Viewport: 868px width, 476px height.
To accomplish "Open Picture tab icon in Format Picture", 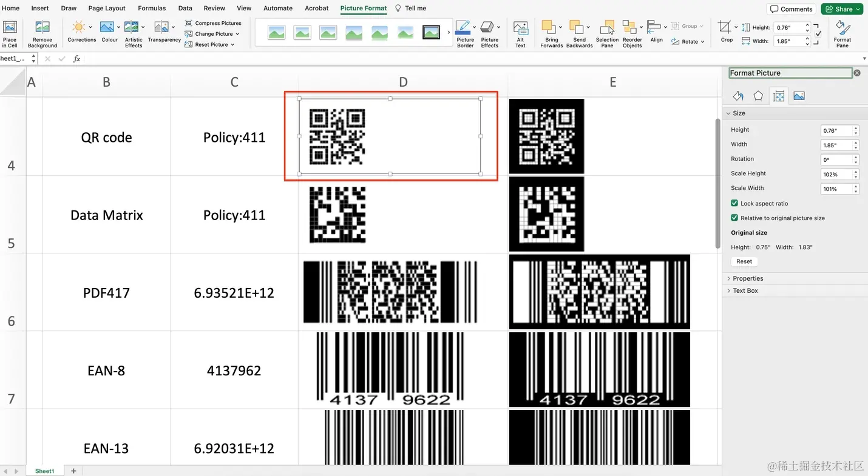I will 799,96.
